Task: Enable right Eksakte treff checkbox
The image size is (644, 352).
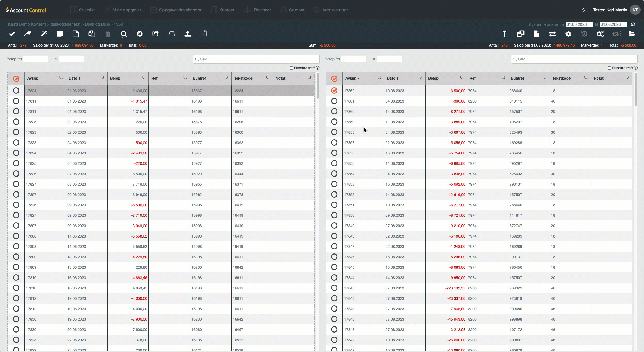Action: (609, 68)
